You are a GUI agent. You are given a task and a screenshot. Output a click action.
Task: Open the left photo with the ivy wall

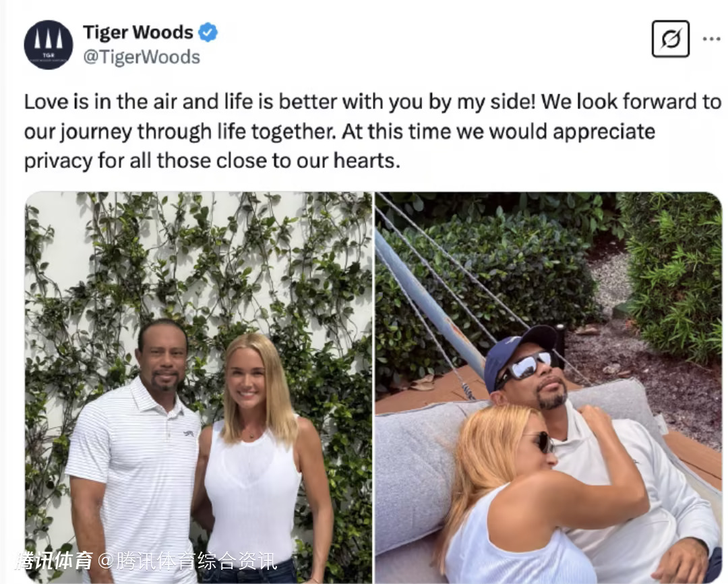198,388
